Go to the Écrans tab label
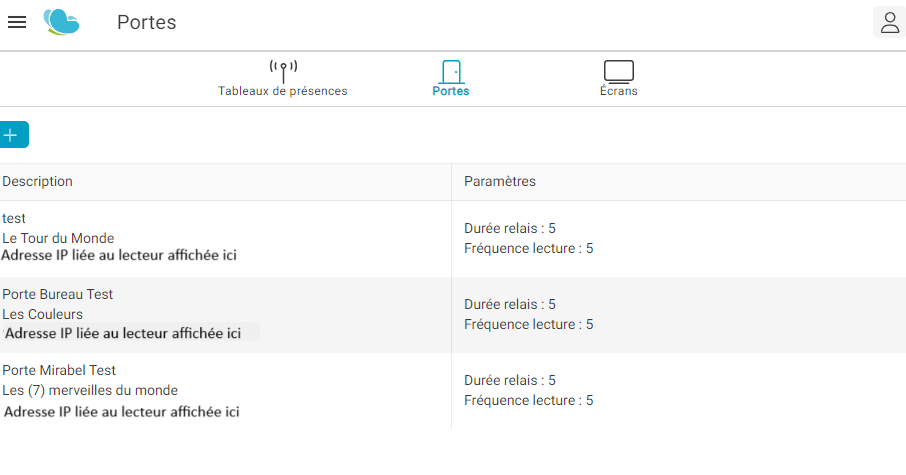This screenshot has width=906, height=475. click(619, 91)
